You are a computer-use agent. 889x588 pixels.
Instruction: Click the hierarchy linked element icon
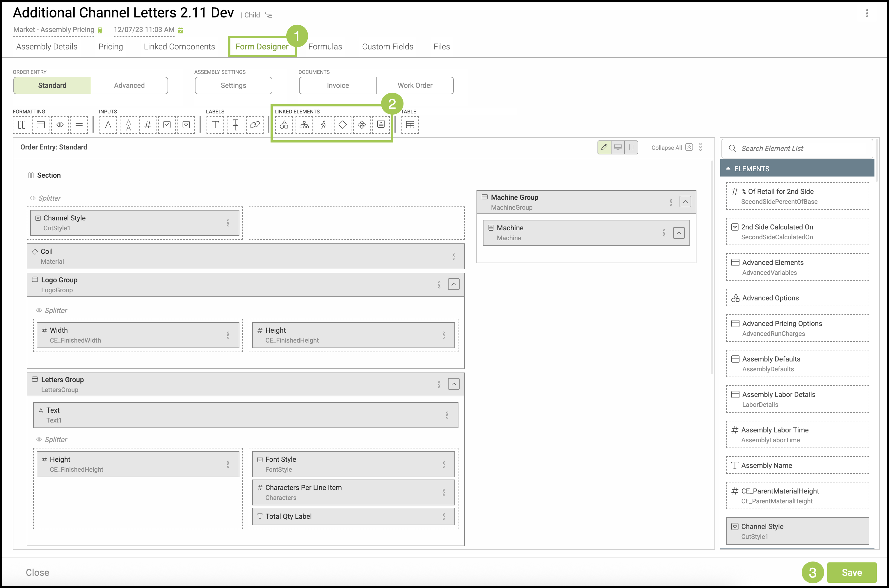(304, 125)
